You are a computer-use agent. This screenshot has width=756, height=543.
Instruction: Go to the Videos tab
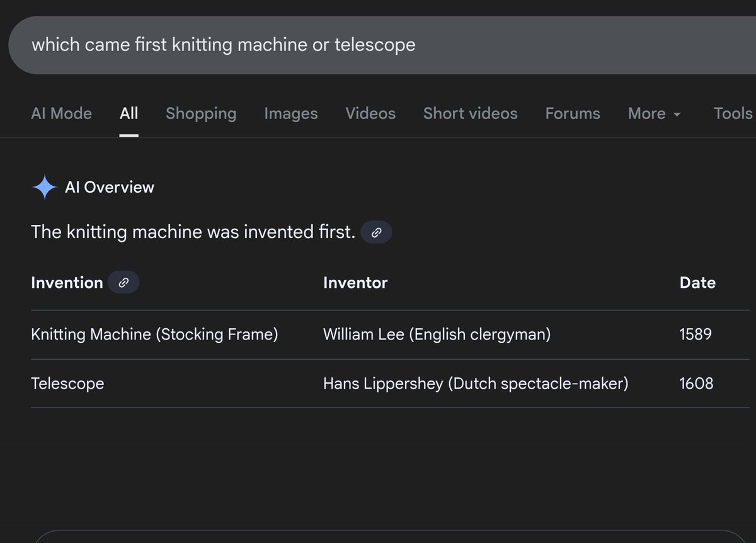click(370, 113)
